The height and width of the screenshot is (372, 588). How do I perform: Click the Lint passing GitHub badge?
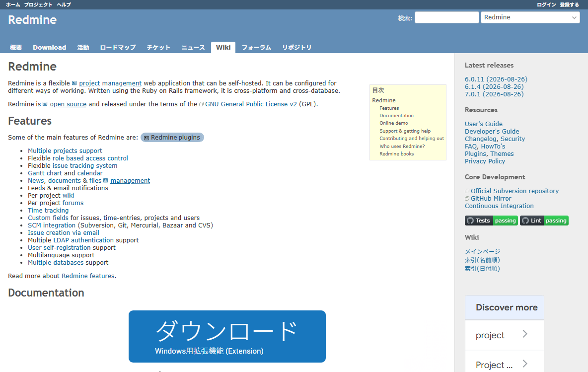click(544, 221)
